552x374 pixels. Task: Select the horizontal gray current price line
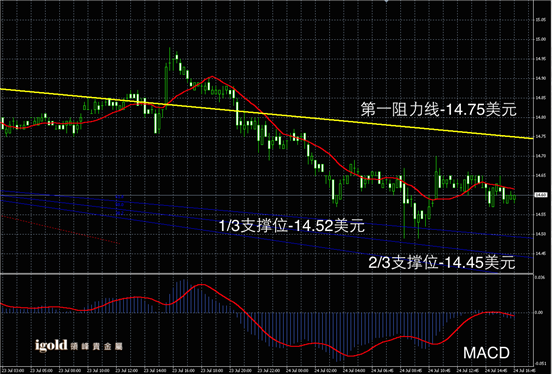pos(266,195)
